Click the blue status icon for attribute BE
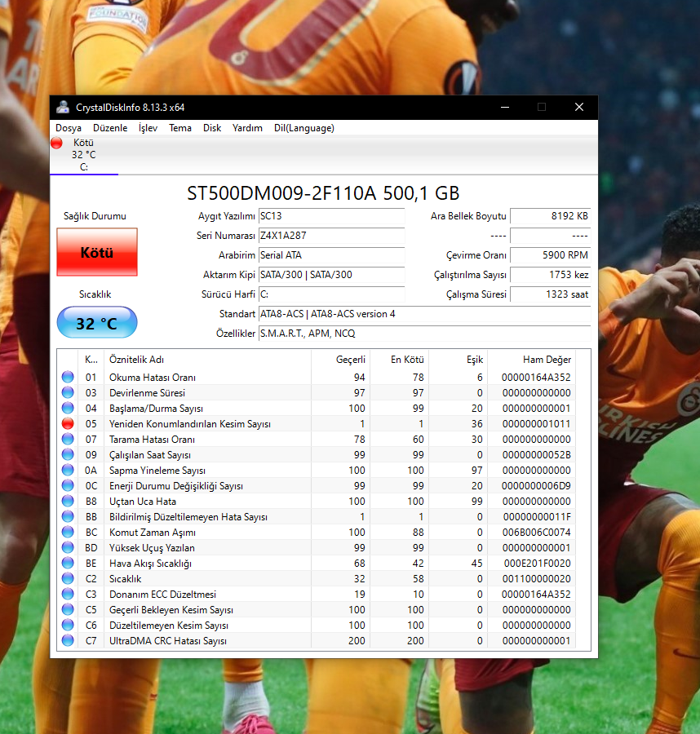This screenshot has width=700, height=734. [68, 563]
